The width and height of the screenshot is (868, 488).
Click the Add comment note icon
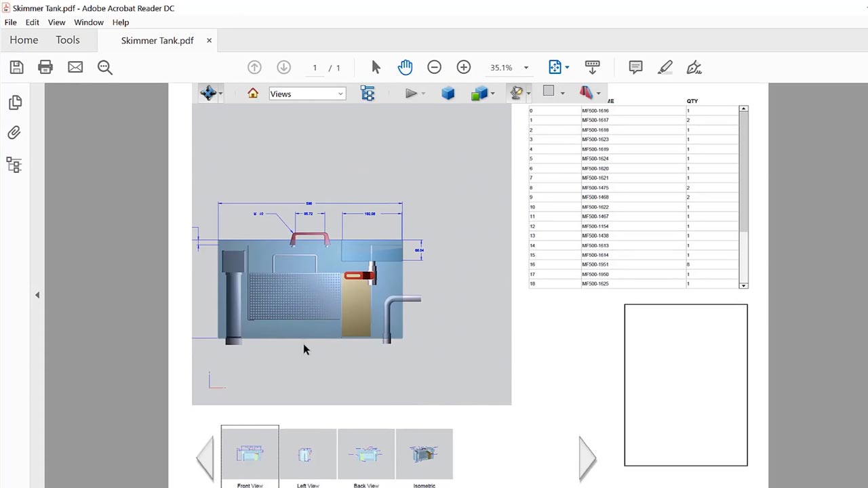pos(635,67)
